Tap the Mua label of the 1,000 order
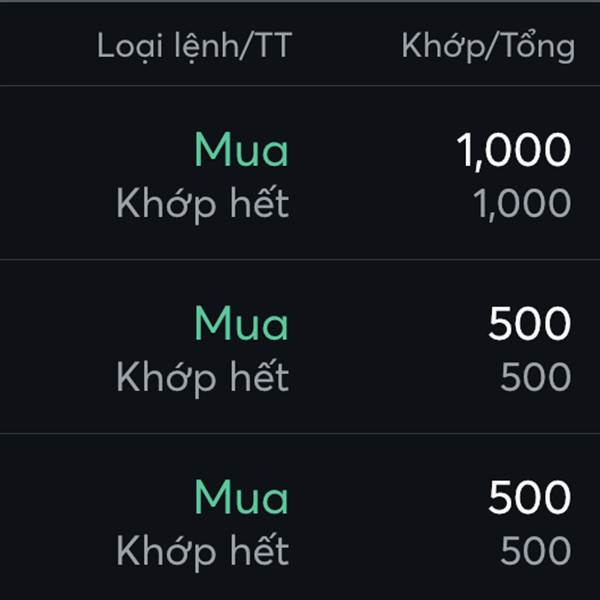This screenshot has width=600, height=600. (241, 149)
